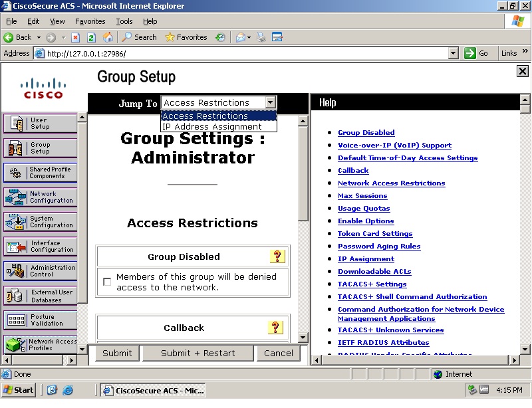Open the Group Disabled help link
This screenshot has width=532, height=408.
[x=366, y=133]
